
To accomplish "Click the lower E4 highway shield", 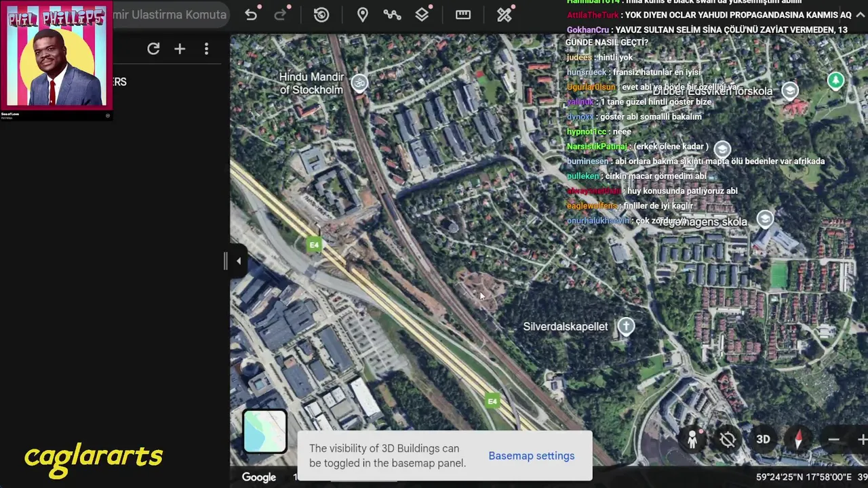I will pyautogui.click(x=492, y=401).
